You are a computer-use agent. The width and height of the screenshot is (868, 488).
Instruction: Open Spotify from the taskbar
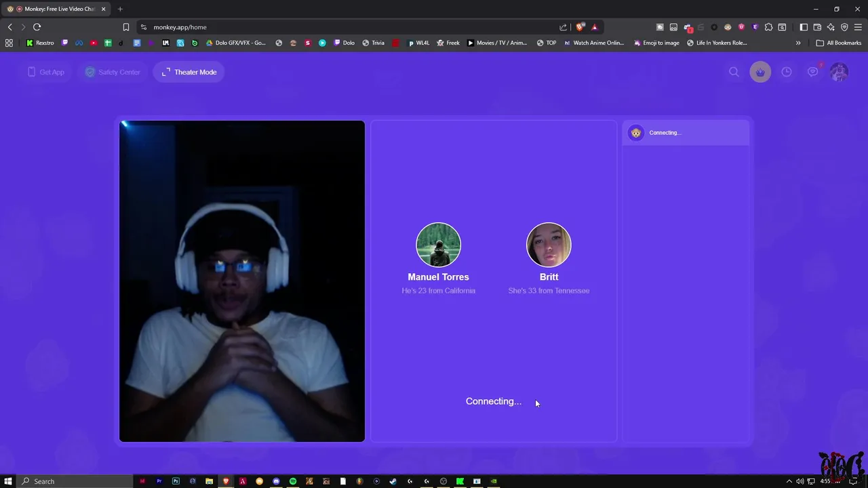coord(293,481)
